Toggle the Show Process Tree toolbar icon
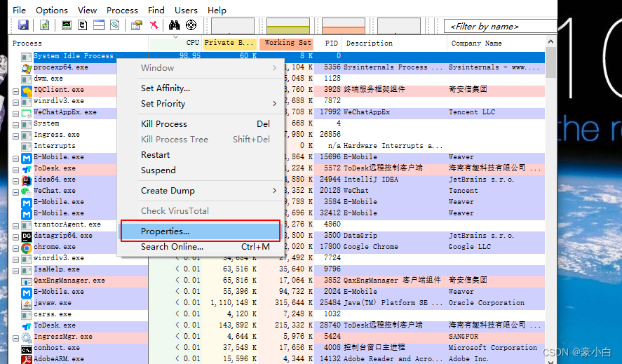 pos(83,25)
